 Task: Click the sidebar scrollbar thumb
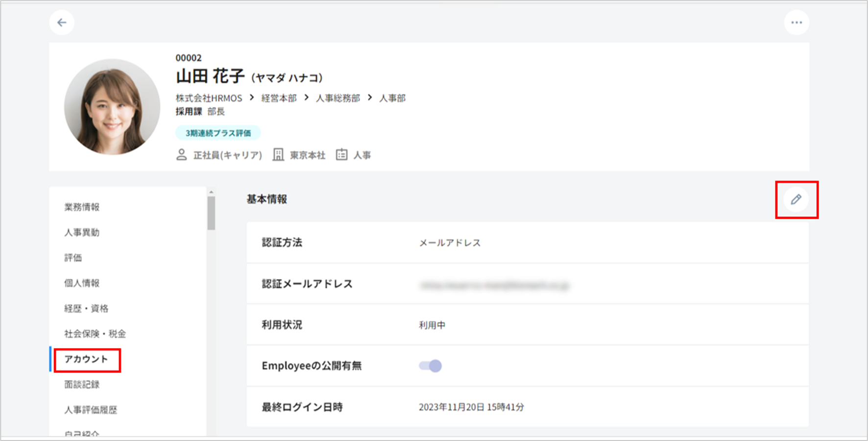click(211, 213)
